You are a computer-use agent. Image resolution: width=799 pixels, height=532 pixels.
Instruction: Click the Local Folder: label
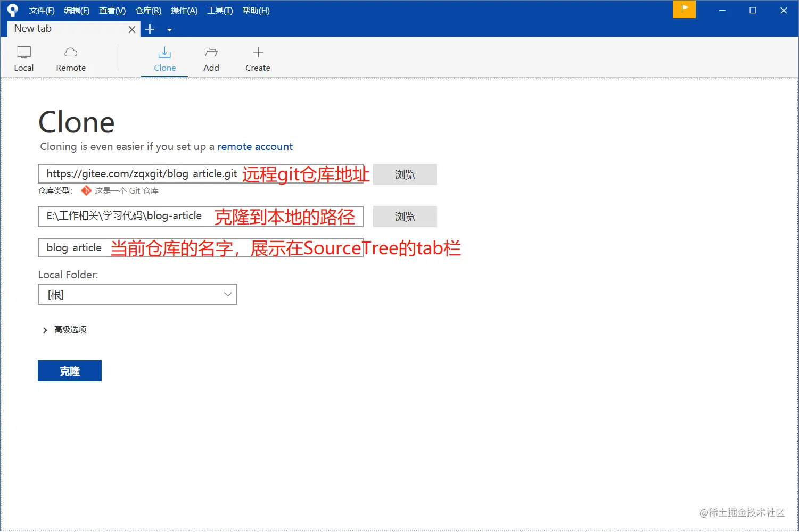tap(68, 275)
